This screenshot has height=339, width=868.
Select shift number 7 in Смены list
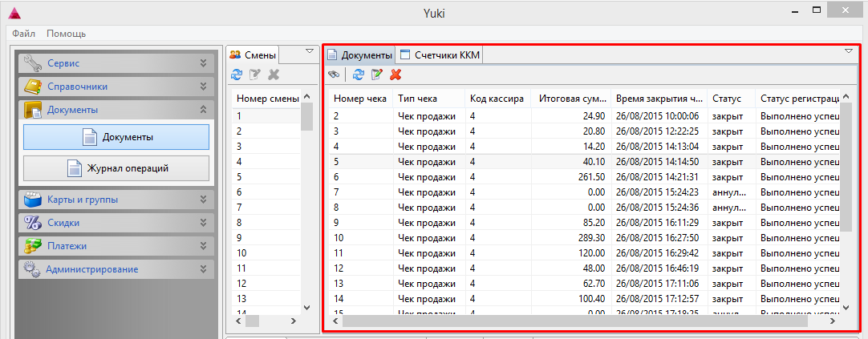267,208
